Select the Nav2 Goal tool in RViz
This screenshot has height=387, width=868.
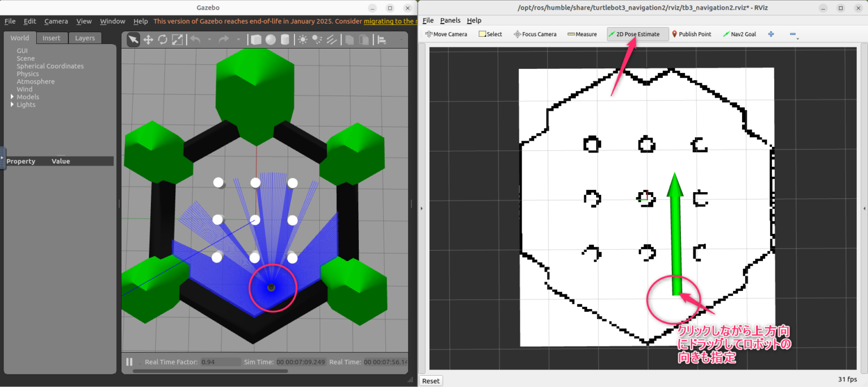(x=739, y=34)
